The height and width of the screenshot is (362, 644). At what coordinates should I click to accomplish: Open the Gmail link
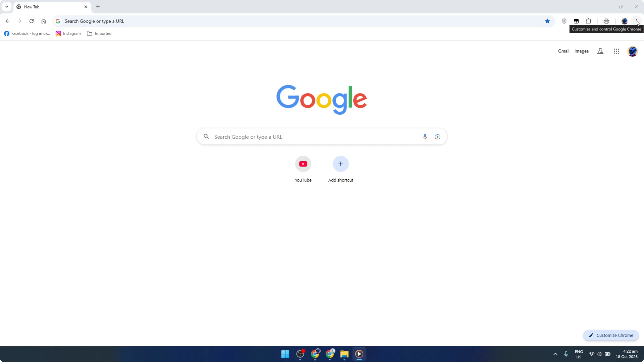tap(563, 51)
